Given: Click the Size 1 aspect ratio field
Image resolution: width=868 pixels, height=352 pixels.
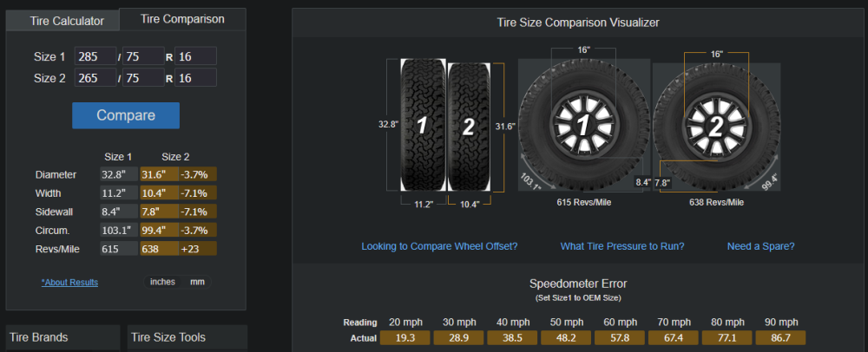Looking at the screenshot, I should tap(143, 56).
